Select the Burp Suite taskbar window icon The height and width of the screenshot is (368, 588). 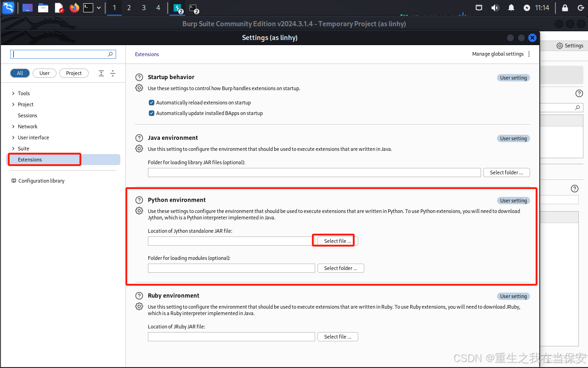[178, 8]
